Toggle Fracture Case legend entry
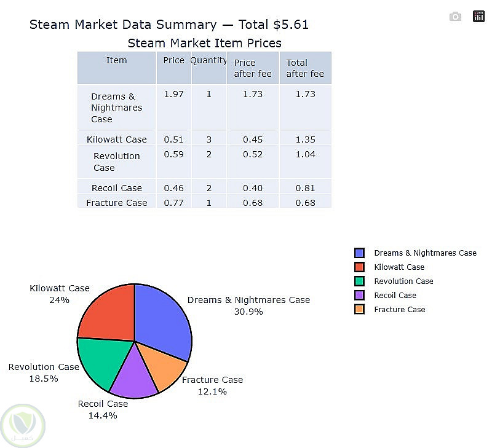Screen dimensions: 492x448 click(390, 310)
